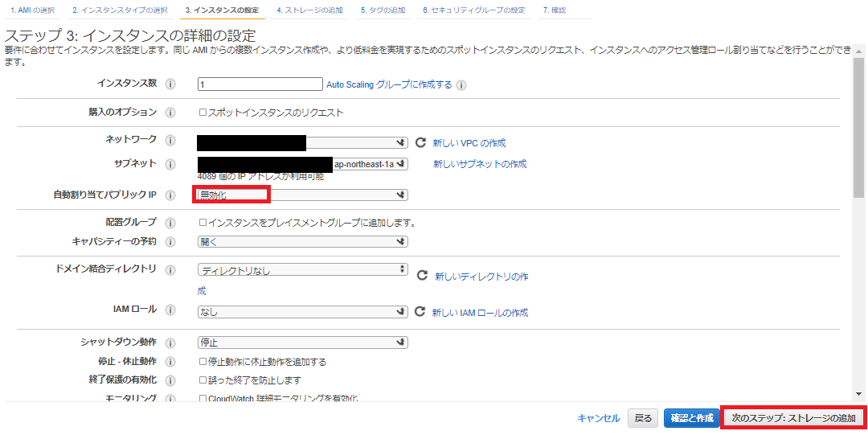Image resolution: width=868 pixels, height=435 pixels.
Task: Open info icon for サブネット
Action: [170, 165]
